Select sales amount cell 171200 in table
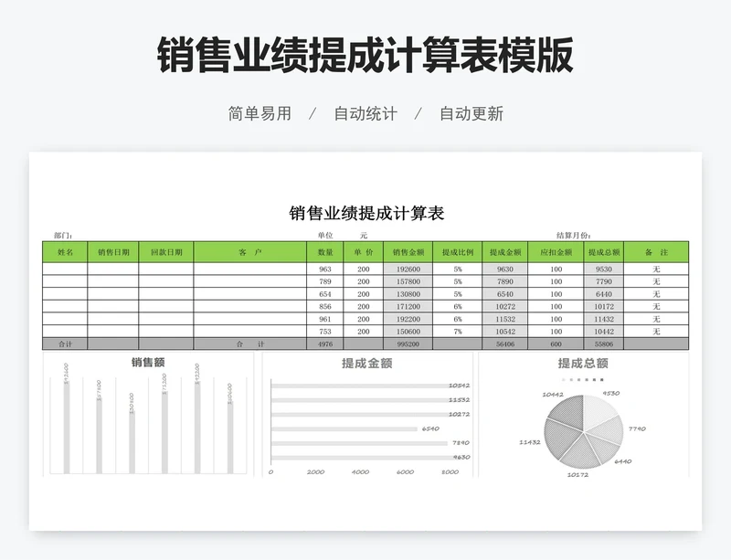 point(408,306)
